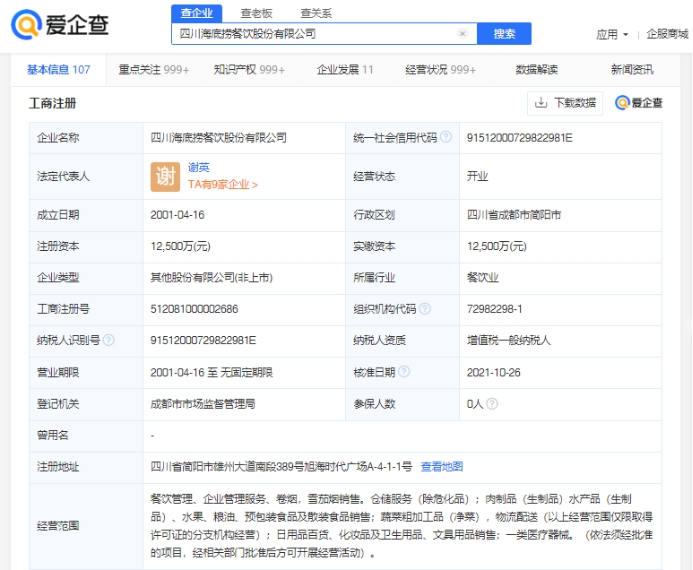Viewport: 693px width, 570px height.
Task: Open the 查看地图 link
Action: 441,467
